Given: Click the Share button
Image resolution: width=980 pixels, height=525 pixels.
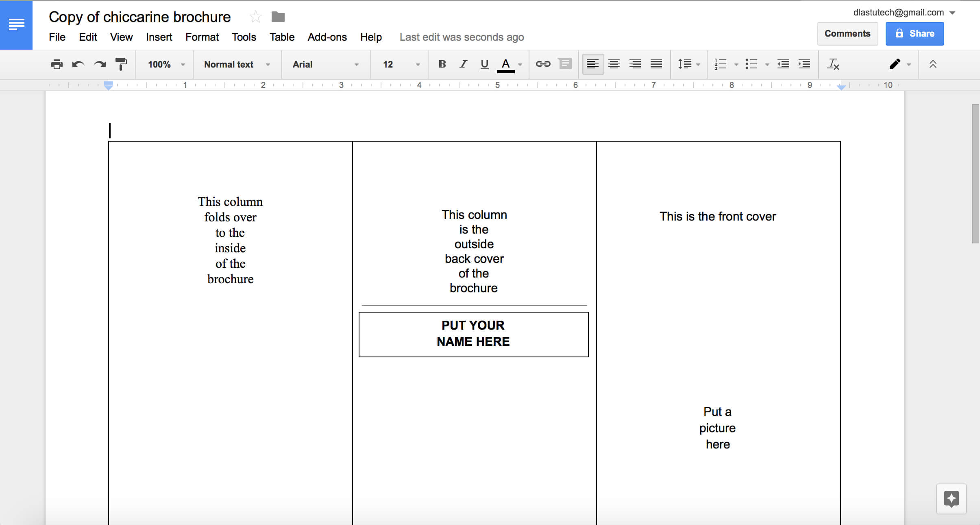Looking at the screenshot, I should (914, 33).
